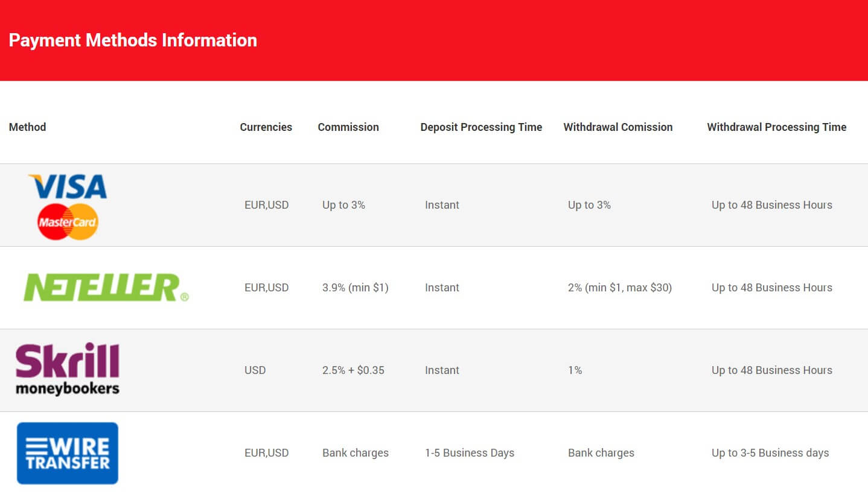Click Up to 3-5 Business days cell
Viewport: 868px width, 494px height.
click(x=770, y=453)
